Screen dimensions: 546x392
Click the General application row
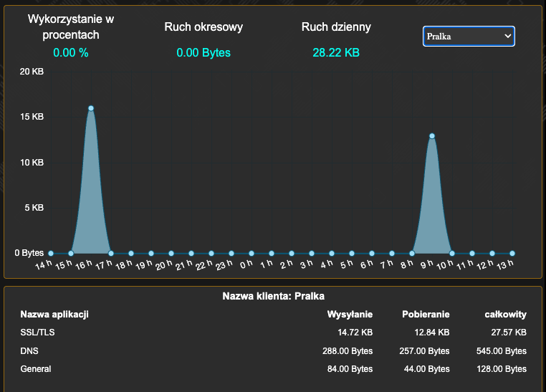[x=36, y=369]
